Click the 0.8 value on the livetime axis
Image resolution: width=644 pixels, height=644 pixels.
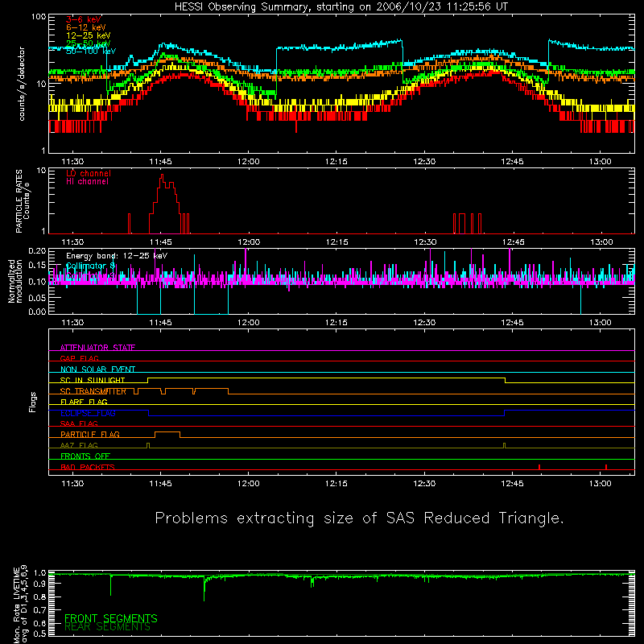click(39, 597)
